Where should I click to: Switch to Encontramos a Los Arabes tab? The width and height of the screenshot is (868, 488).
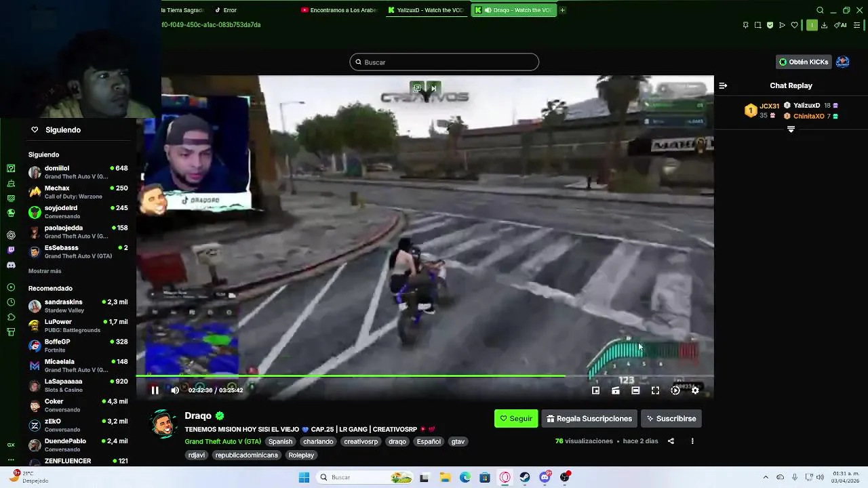[x=339, y=10]
